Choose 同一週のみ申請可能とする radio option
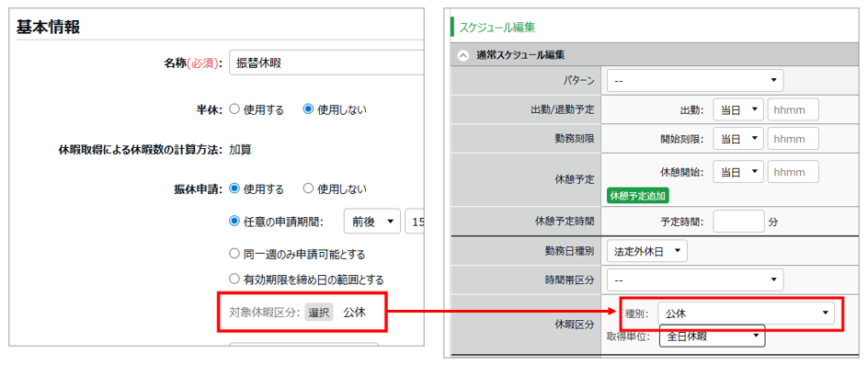The width and height of the screenshot is (868, 365). [x=234, y=255]
